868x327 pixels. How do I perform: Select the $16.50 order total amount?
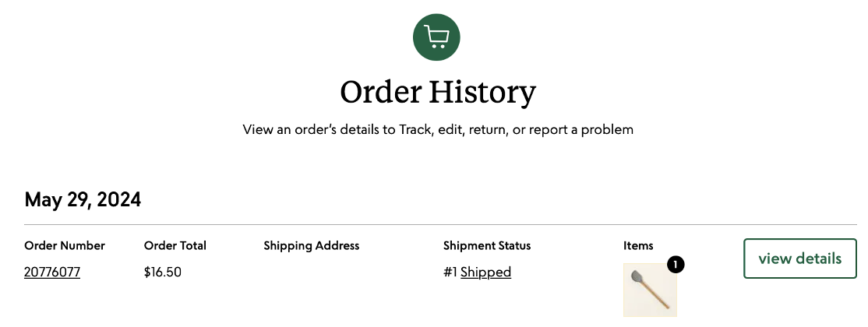(x=163, y=272)
